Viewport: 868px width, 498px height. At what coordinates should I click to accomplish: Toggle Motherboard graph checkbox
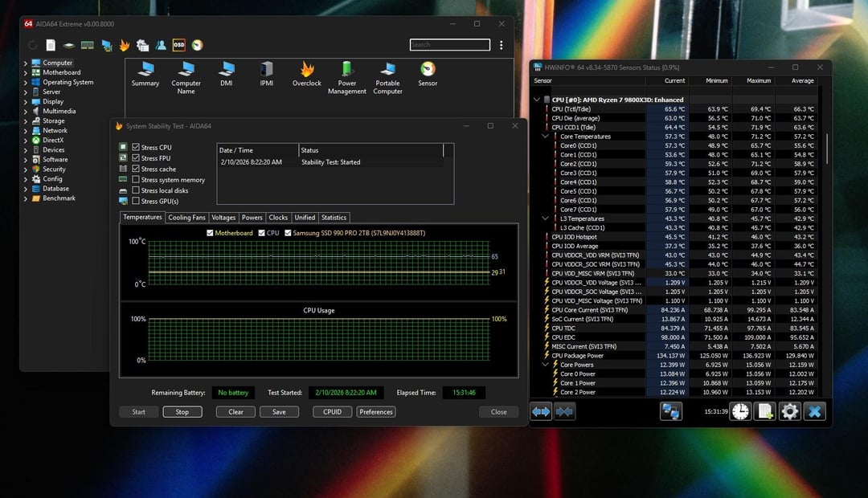tap(210, 233)
